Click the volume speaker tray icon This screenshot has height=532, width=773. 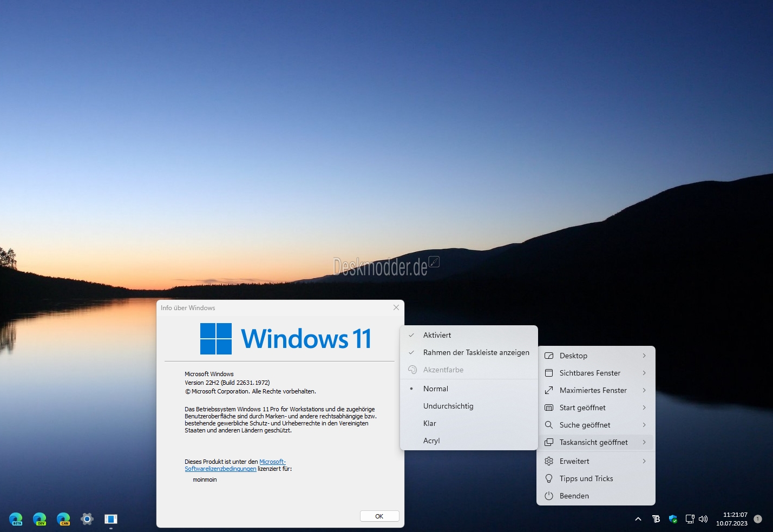[x=703, y=519]
